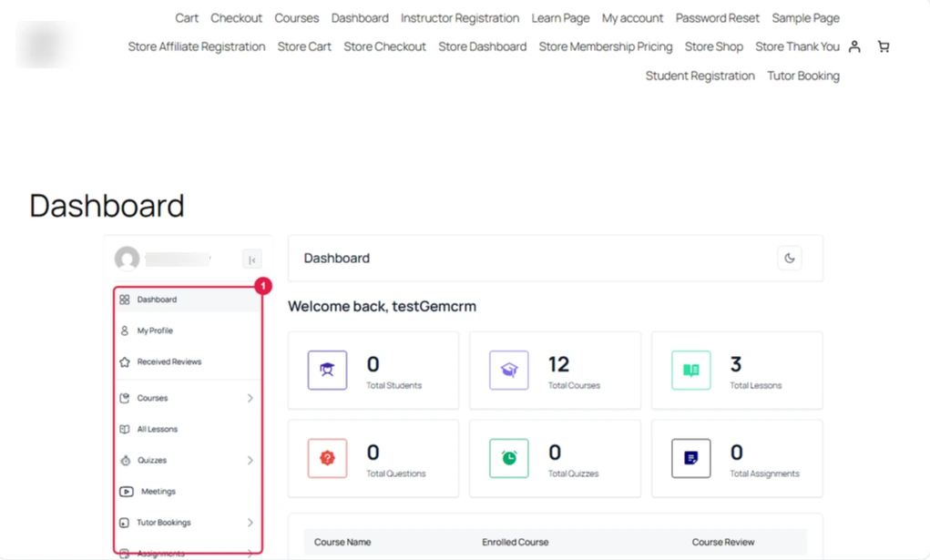Open the shopping cart icon
Viewport: 930px width, 560px height.
(x=884, y=46)
